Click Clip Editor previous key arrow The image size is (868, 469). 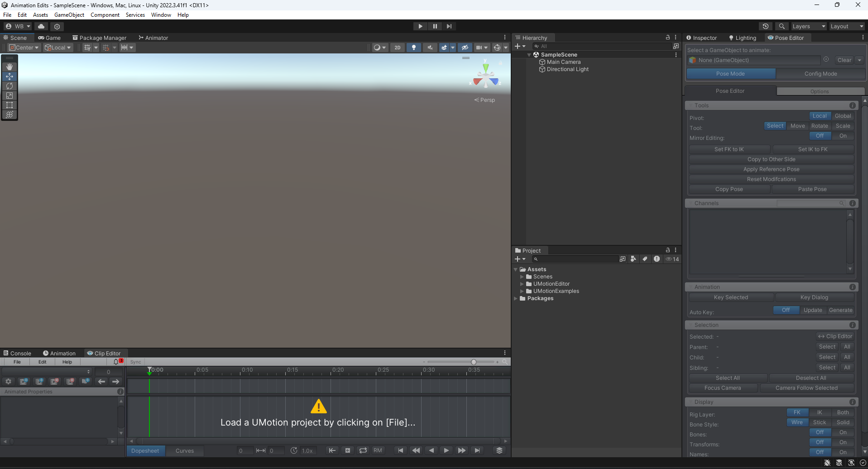(x=102, y=382)
